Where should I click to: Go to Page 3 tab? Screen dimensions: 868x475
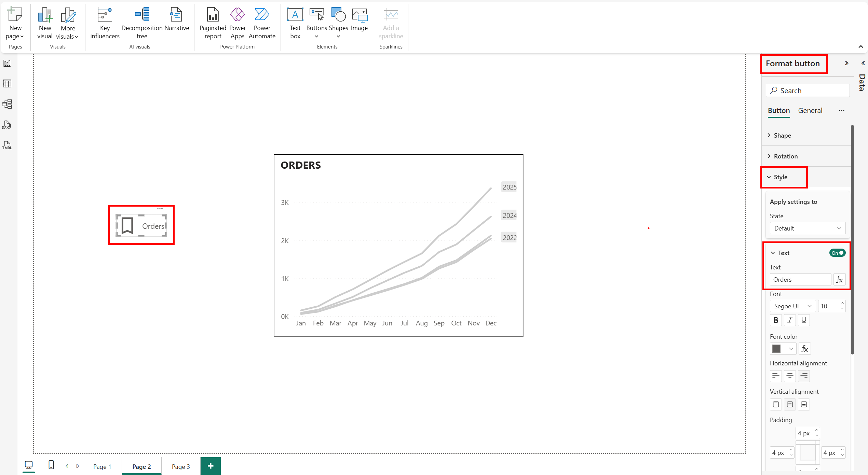tap(181, 467)
